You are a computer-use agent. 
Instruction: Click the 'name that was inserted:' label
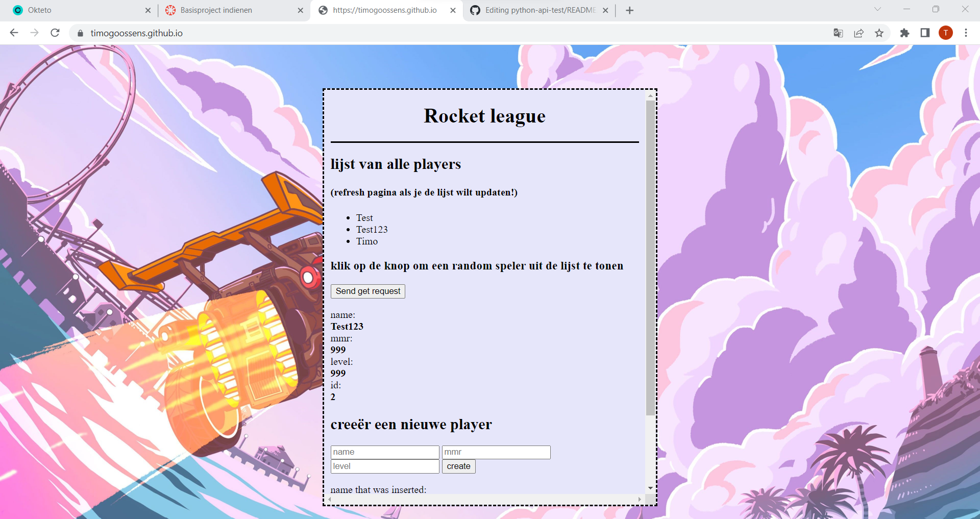pyautogui.click(x=378, y=489)
